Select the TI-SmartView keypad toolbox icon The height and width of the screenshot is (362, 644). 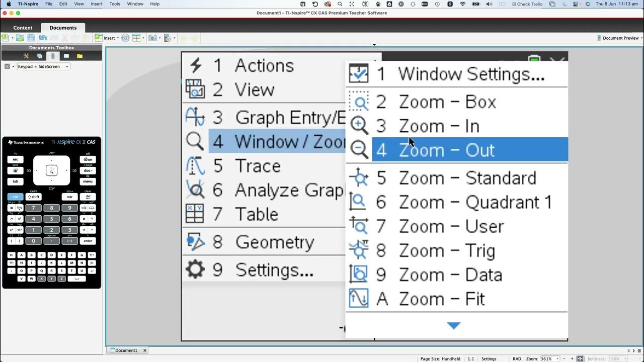[x=53, y=56]
